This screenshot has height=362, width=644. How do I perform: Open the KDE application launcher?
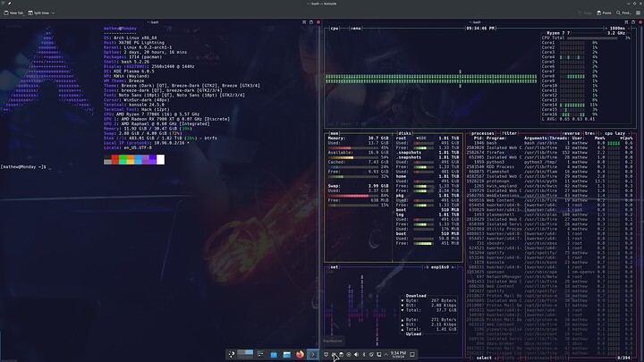[232, 355]
